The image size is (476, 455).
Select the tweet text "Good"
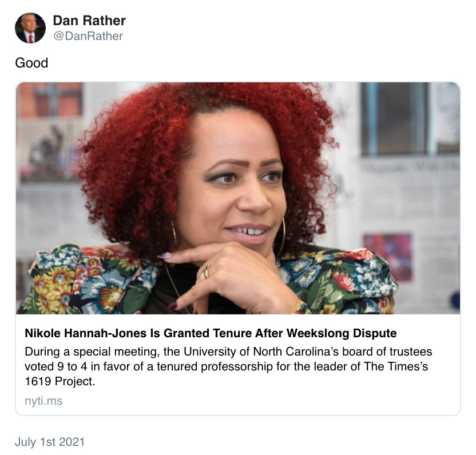(x=31, y=63)
